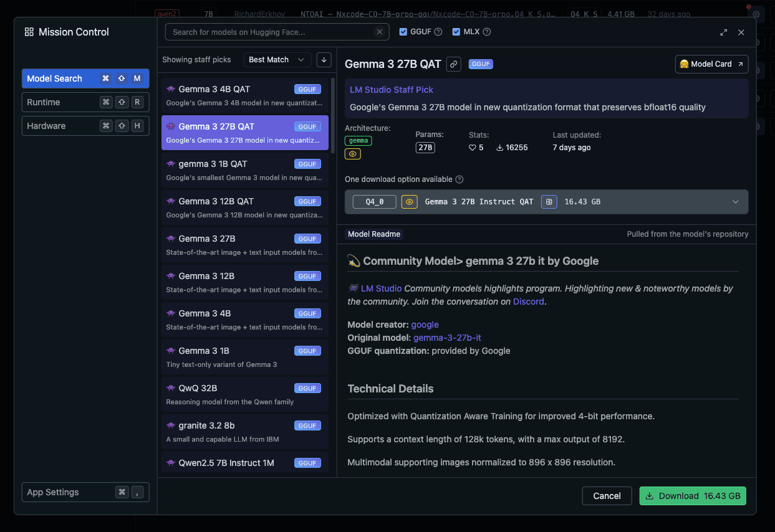Viewport: 775px width, 532px height.
Task: Click the downloads icon beside 16255
Action: (x=500, y=148)
